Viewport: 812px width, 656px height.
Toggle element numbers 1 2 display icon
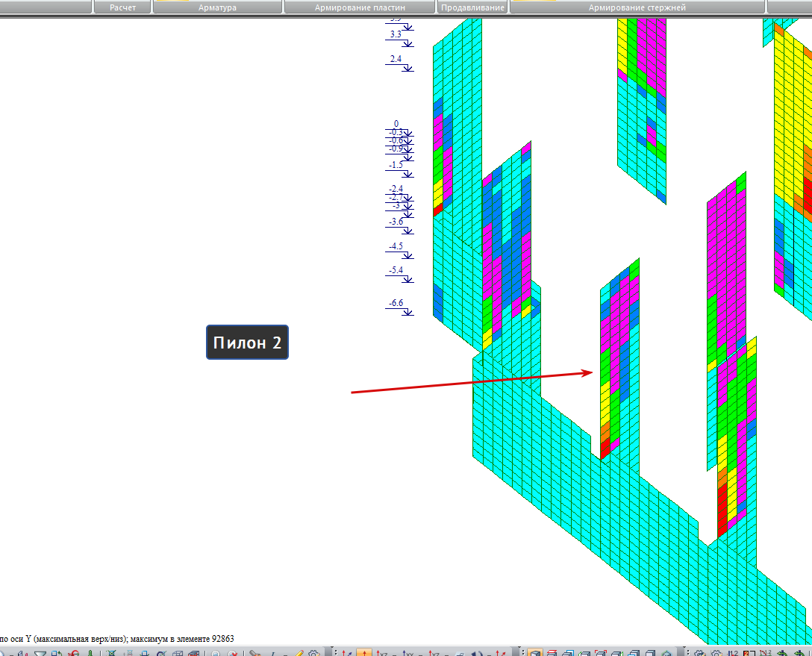click(x=733, y=652)
